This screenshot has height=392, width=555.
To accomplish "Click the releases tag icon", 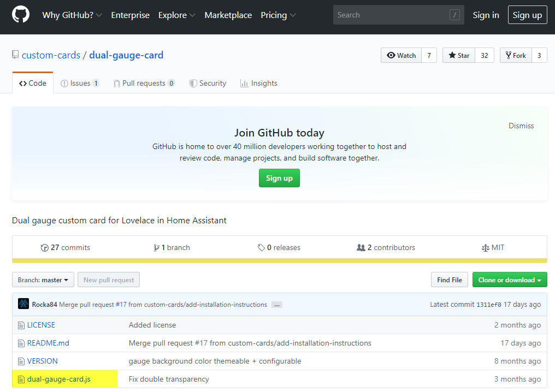I will (x=261, y=248).
